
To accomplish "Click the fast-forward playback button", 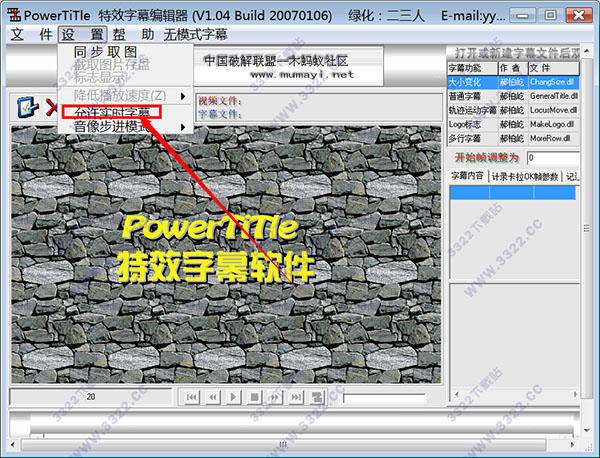I will pyautogui.click(x=275, y=397).
